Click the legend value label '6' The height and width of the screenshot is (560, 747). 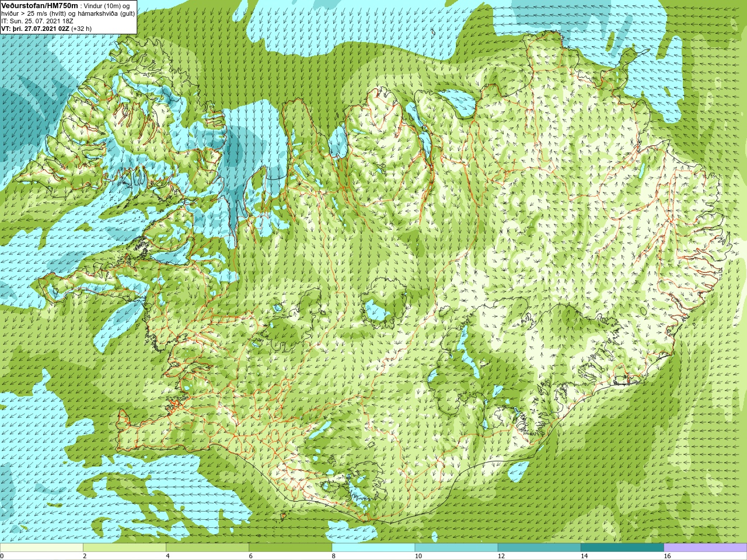point(251,556)
